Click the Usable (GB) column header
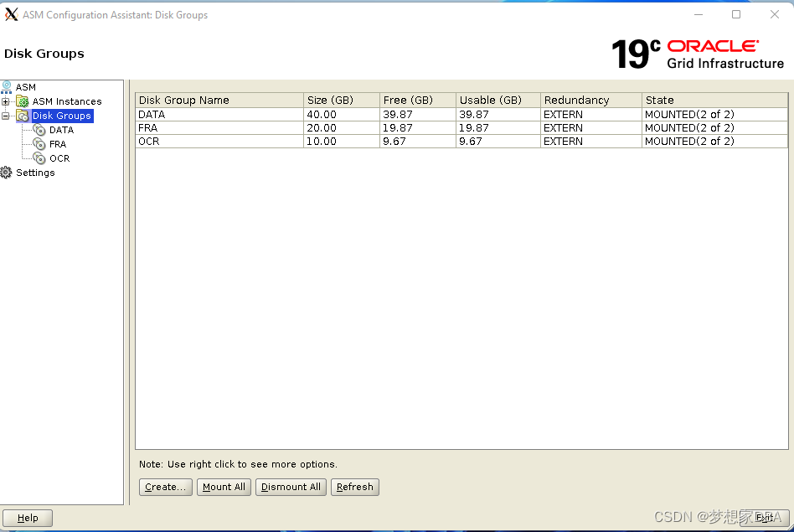 (x=498, y=100)
